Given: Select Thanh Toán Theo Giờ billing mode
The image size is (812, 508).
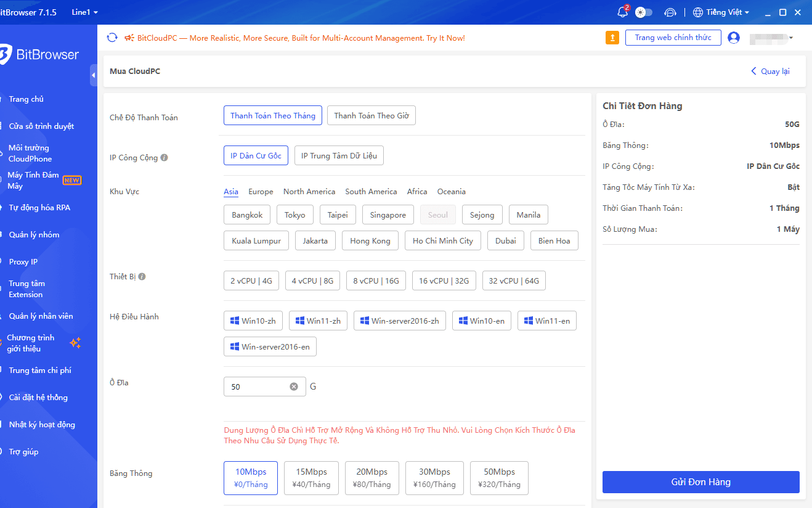Looking at the screenshot, I should click(x=371, y=115).
